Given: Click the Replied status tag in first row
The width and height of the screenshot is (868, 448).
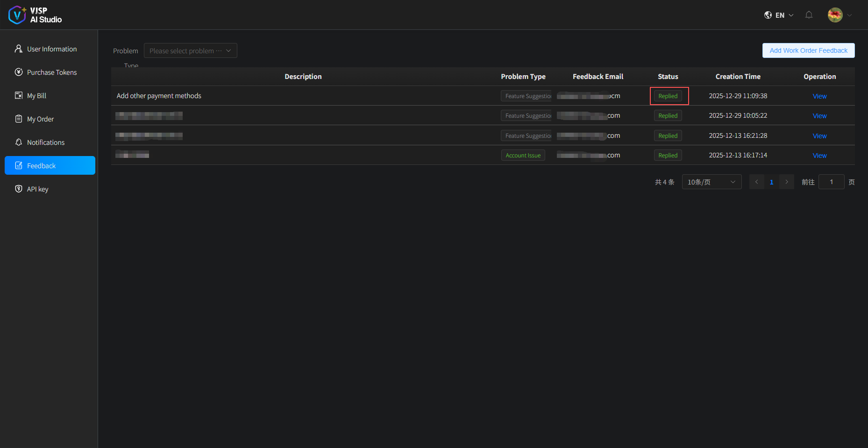Looking at the screenshot, I should click(x=668, y=96).
